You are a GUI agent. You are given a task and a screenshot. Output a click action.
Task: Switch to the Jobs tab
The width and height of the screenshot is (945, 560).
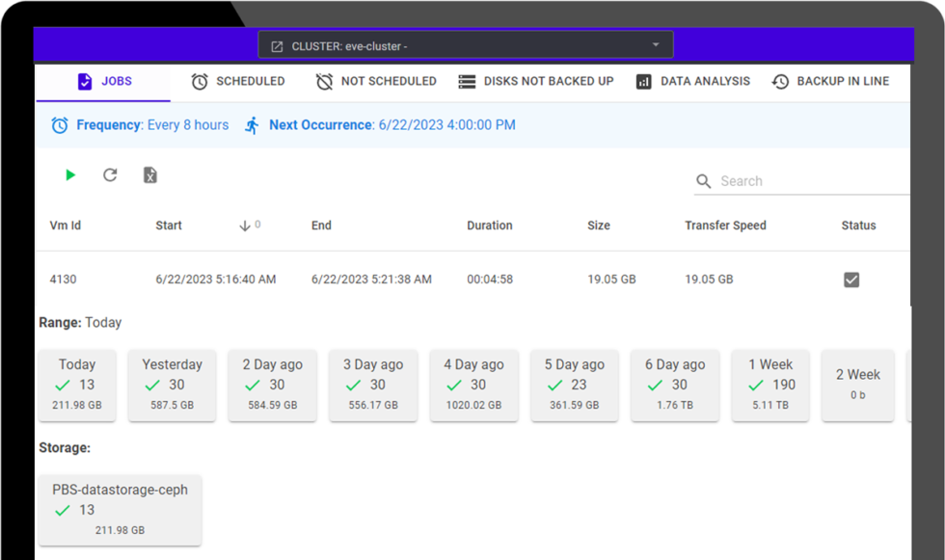pyautogui.click(x=102, y=81)
